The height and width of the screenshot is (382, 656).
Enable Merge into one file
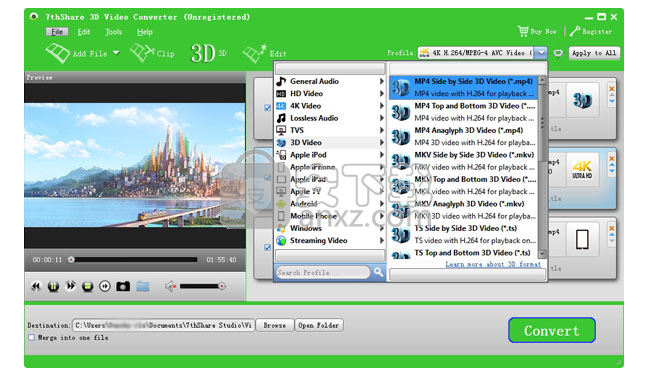coord(31,337)
